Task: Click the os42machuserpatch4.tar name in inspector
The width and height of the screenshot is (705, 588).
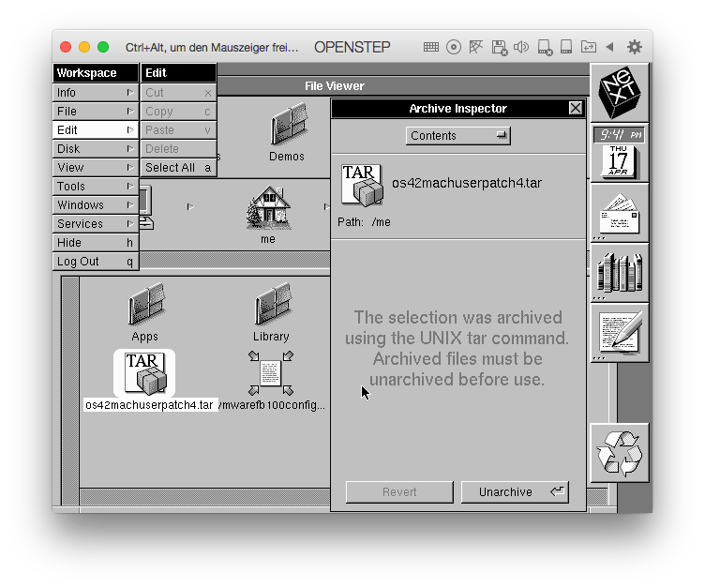Action: 467,183
